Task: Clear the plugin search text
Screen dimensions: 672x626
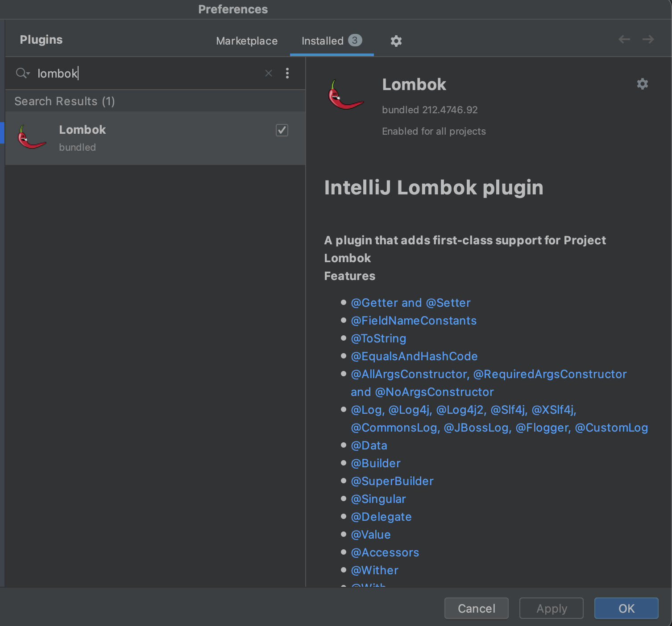Action: [269, 73]
